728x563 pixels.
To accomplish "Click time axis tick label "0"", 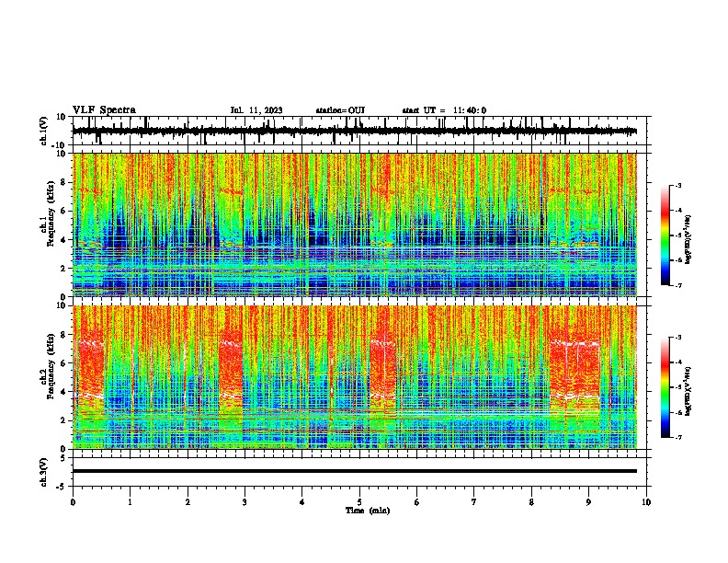I will coord(73,502).
